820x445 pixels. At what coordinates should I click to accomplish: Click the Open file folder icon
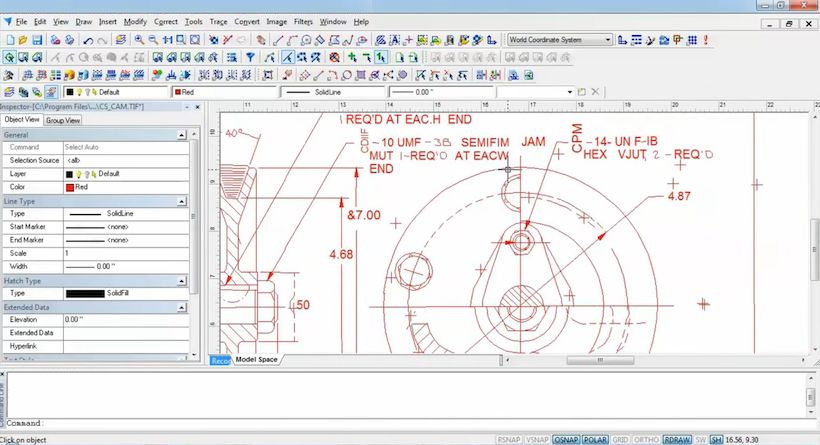point(23,40)
